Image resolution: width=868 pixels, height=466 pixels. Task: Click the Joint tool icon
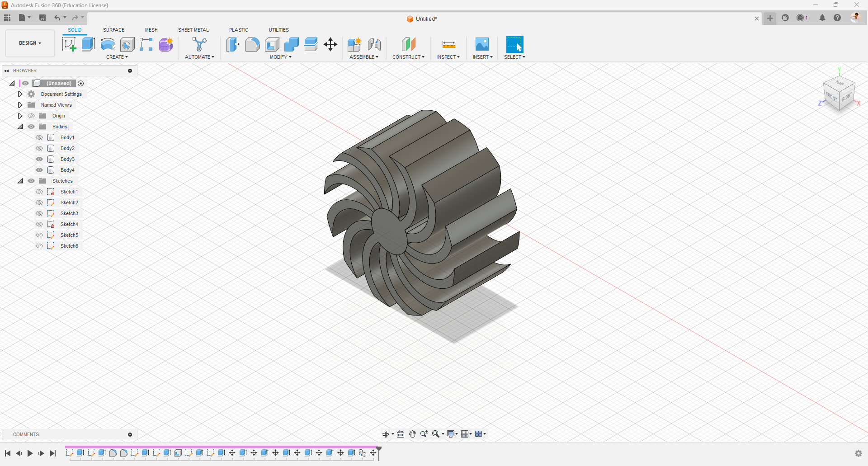point(374,44)
